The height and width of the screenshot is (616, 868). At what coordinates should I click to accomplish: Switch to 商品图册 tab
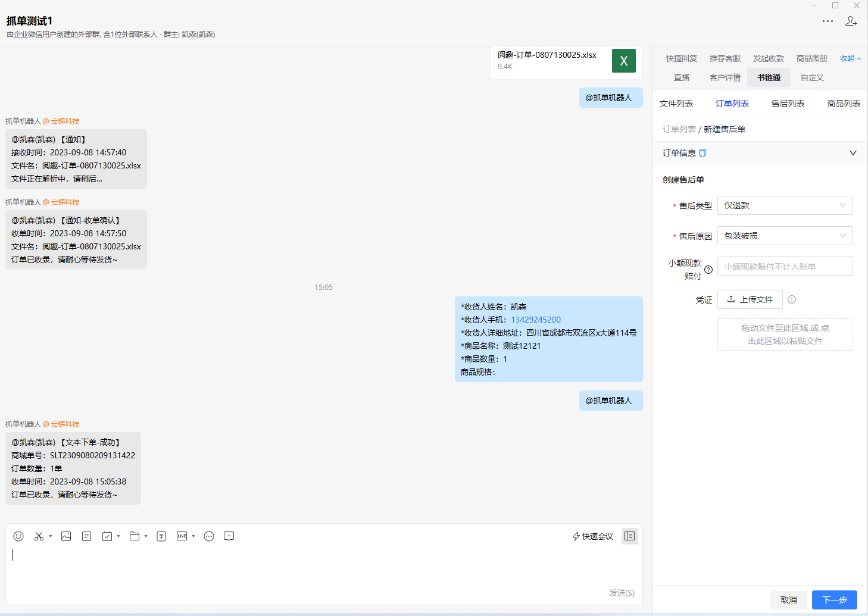tap(812, 58)
